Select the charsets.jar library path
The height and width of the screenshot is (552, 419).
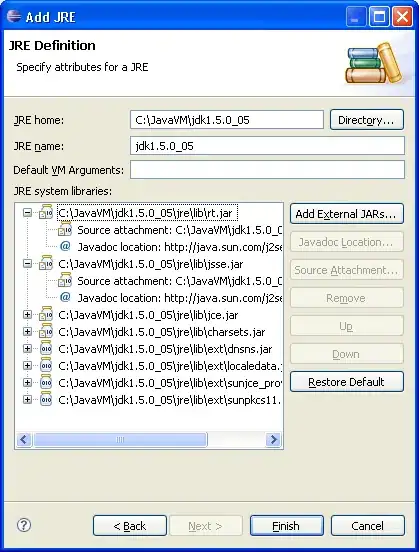point(162,332)
